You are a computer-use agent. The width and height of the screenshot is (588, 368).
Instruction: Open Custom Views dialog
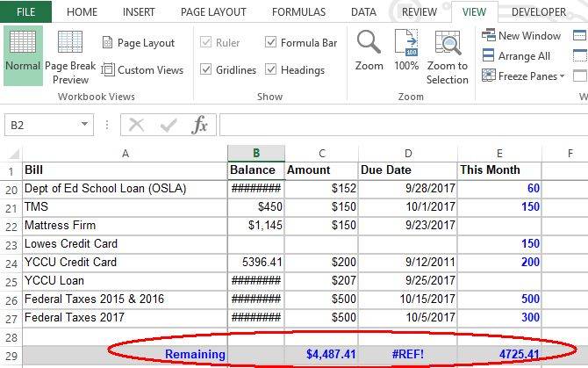tap(142, 69)
